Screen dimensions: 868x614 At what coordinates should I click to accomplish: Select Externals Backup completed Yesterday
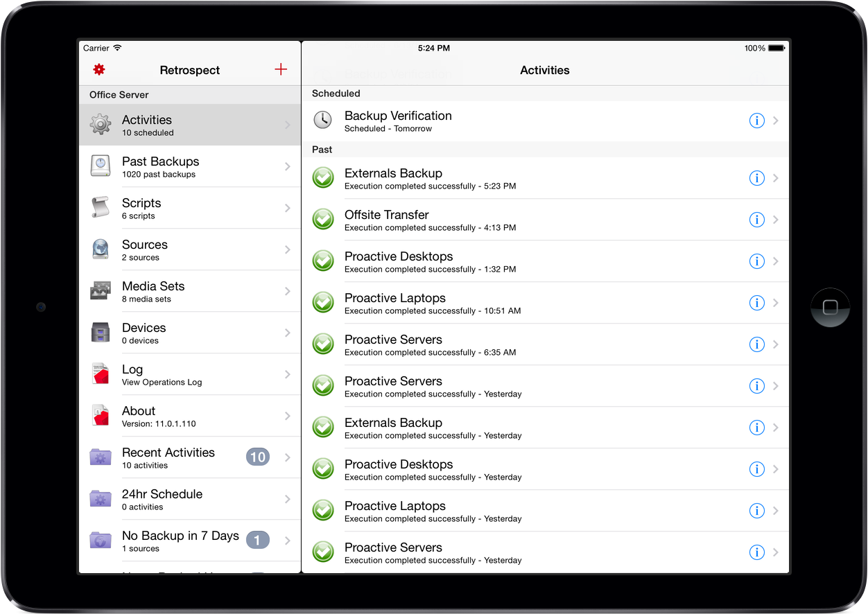[546, 428]
